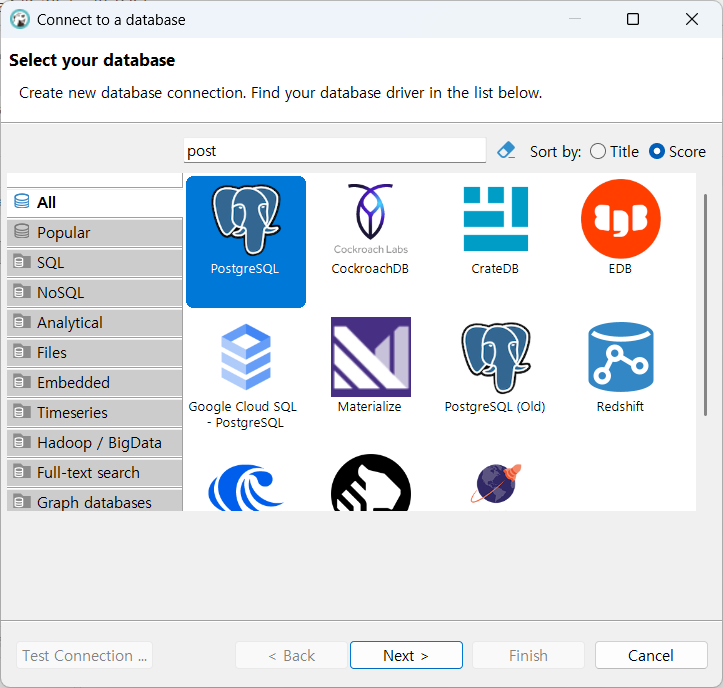Select the PostgreSQL (Old) elephant icon
This screenshot has height=688, width=723.
click(496, 357)
